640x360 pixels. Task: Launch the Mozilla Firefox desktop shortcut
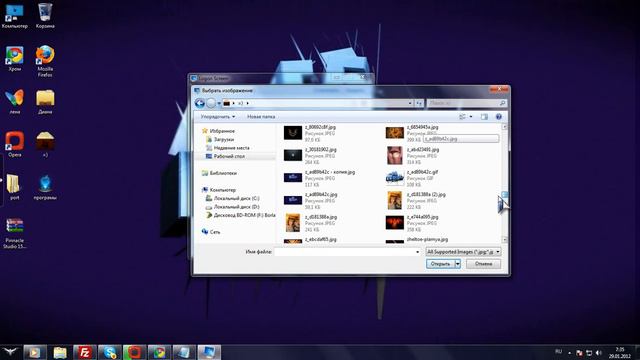45,61
